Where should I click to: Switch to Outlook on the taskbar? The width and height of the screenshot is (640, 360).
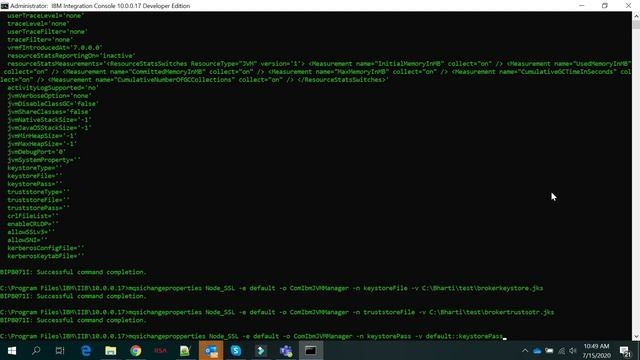point(211,351)
